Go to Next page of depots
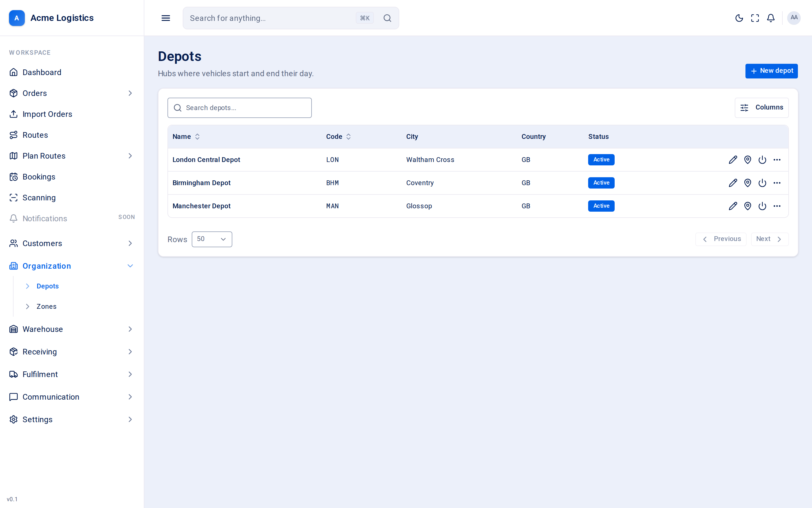The width and height of the screenshot is (812, 508). pos(769,239)
